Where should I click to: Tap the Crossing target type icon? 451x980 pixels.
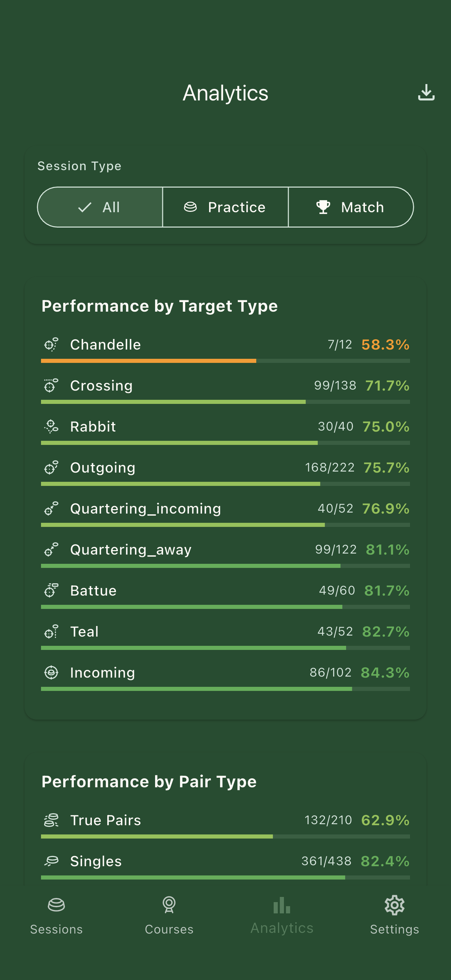click(x=51, y=385)
